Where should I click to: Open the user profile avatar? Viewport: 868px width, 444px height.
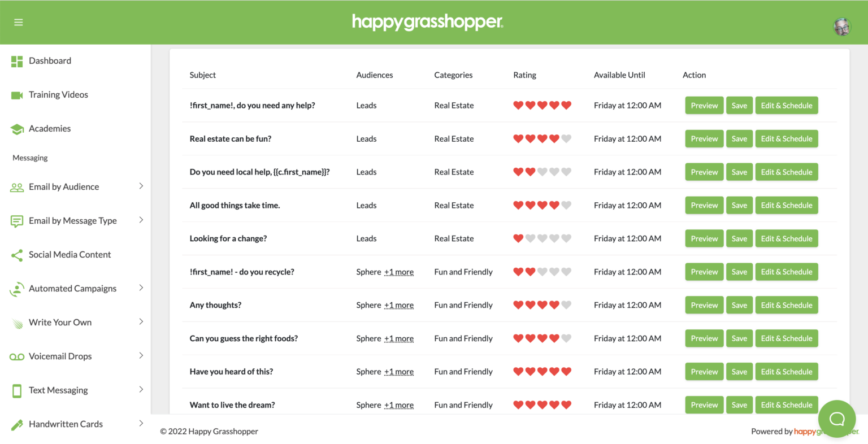tap(841, 27)
